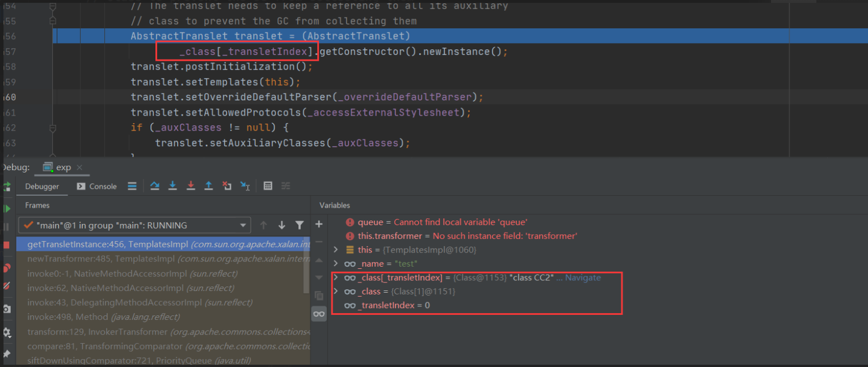The image size is (868, 367).
Task: Click the next frame down arrow
Action: pyautogui.click(x=281, y=225)
